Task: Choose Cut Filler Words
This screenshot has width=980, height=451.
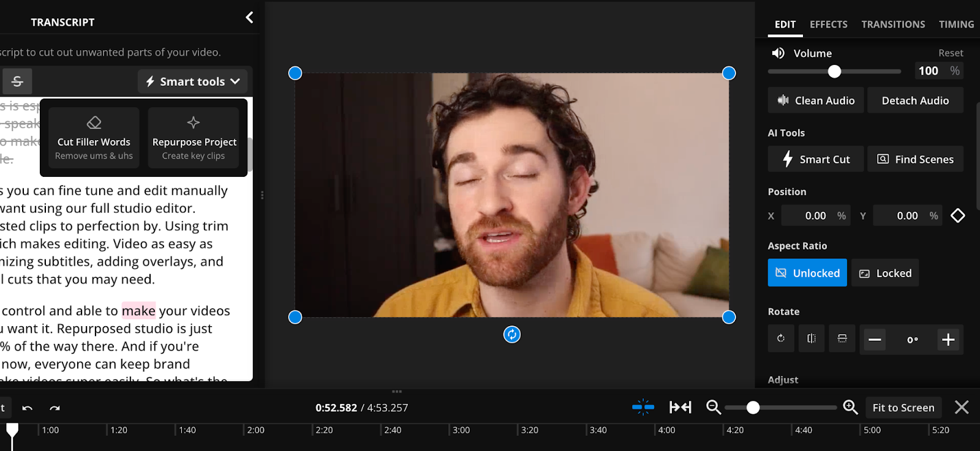Action: [94, 138]
